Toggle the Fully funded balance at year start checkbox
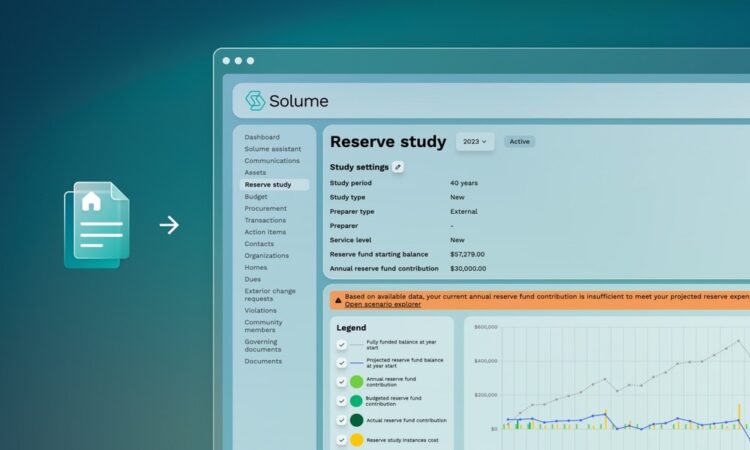 point(341,344)
